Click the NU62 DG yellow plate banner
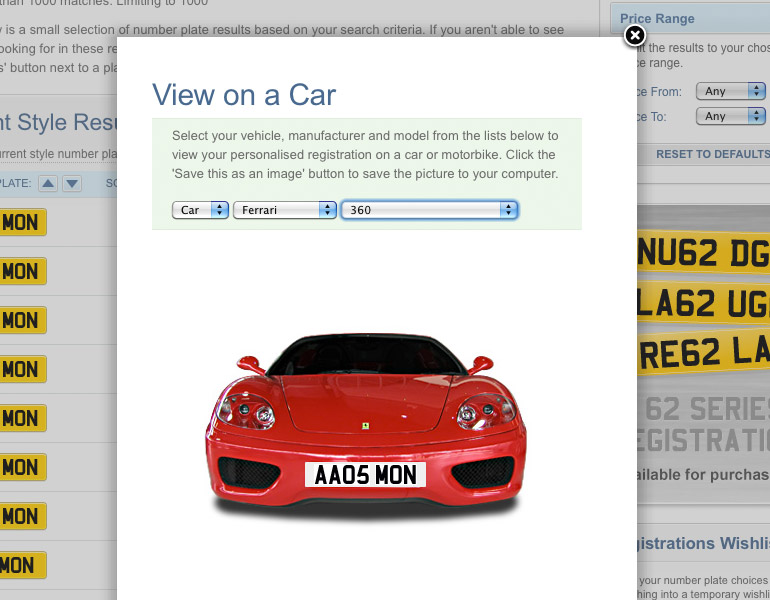Image resolution: width=770 pixels, height=600 pixels. point(703,253)
